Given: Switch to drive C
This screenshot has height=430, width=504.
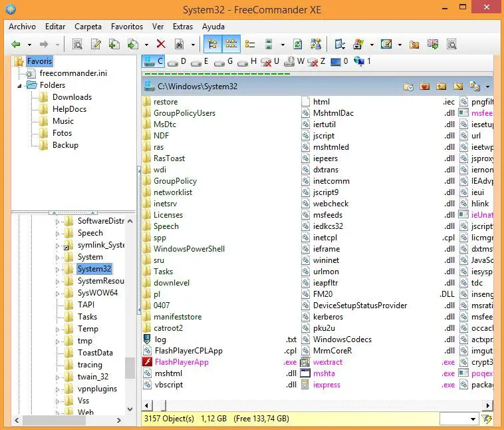Looking at the screenshot, I should pos(154,61).
